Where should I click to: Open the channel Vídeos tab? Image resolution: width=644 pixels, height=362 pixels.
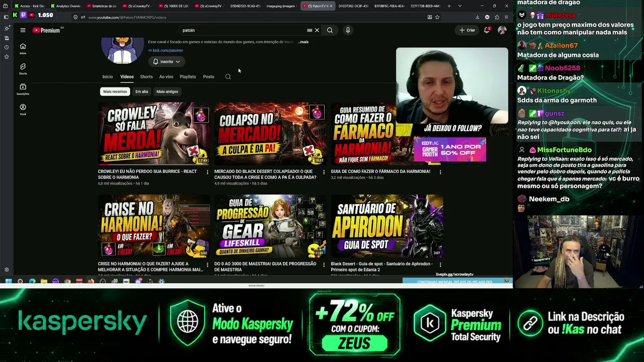(127, 77)
